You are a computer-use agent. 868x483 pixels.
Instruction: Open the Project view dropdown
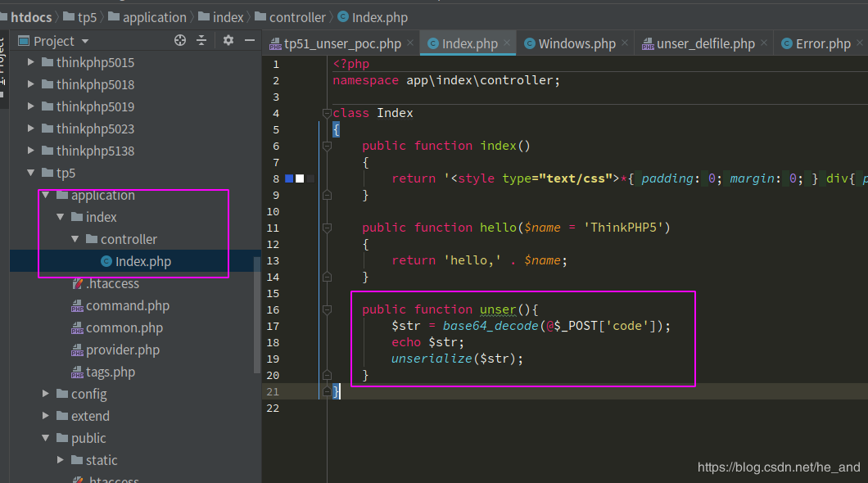(x=84, y=42)
